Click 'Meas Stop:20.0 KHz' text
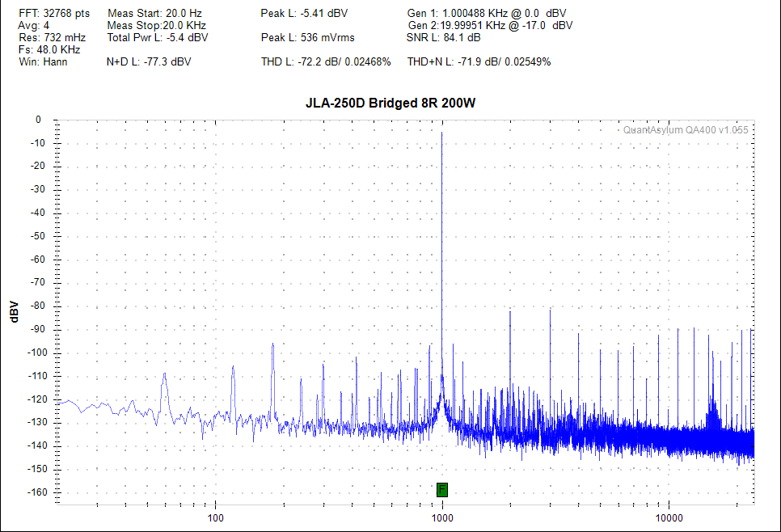This screenshot has width=781, height=532. click(156, 25)
